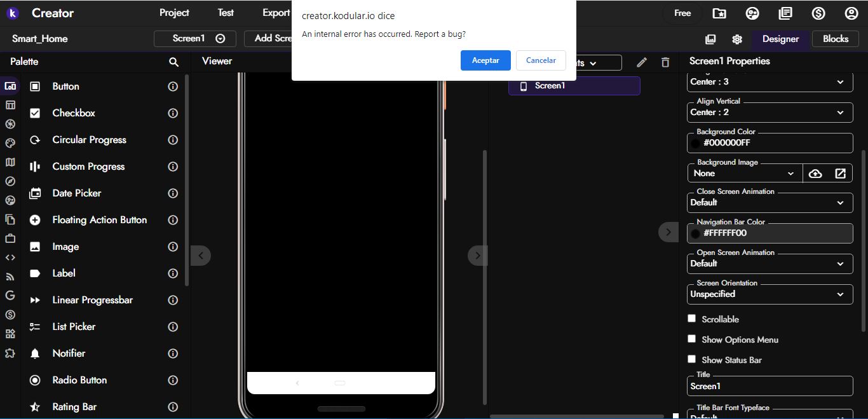
Task: Open background image external link icon
Action: click(x=840, y=173)
